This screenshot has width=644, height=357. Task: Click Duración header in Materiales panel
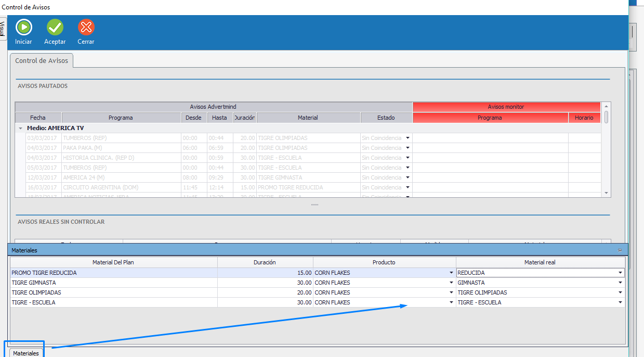pos(265,262)
